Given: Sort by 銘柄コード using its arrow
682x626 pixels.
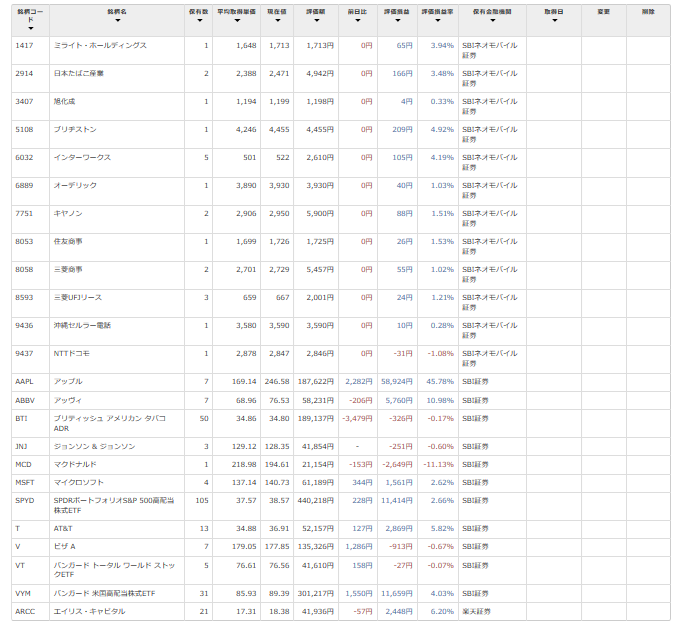Looking at the screenshot, I should [x=30, y=29].
